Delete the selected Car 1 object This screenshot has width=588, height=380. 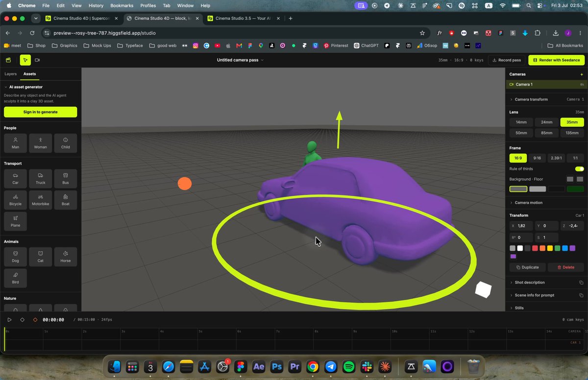coord(565,267)
